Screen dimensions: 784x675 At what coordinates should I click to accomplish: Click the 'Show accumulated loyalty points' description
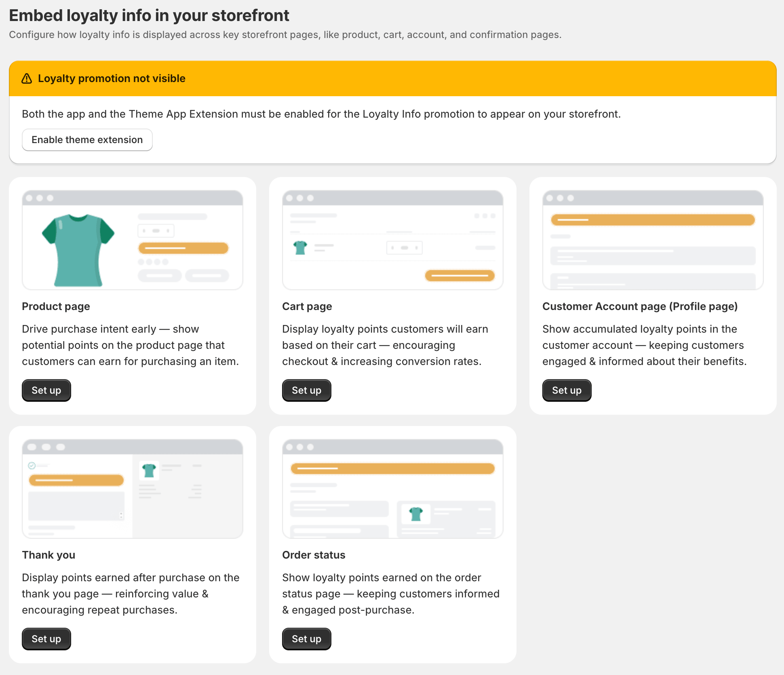click(645, 345)
